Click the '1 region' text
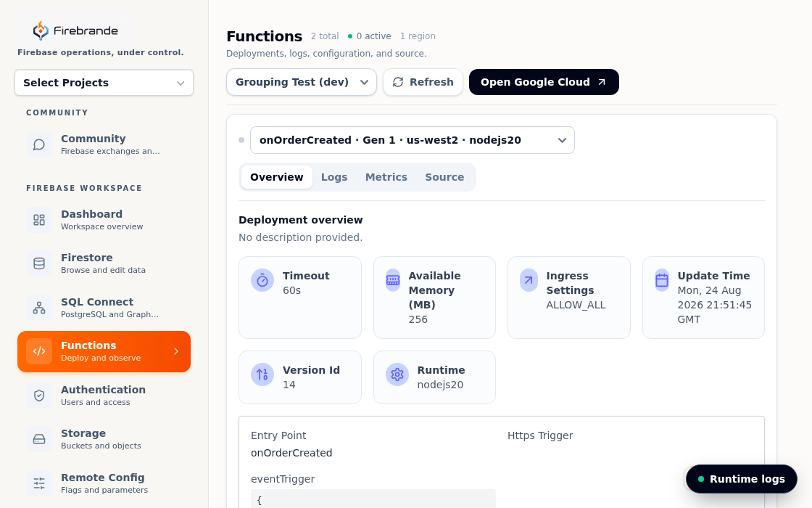The width and height of the screenshot is (812, 508). pos(418,36)
